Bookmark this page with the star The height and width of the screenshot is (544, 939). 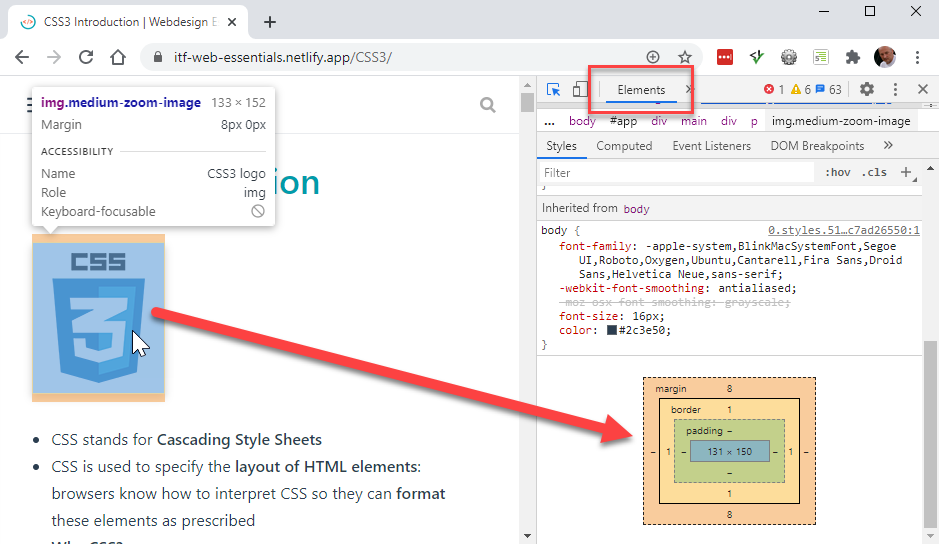point(684,57)
